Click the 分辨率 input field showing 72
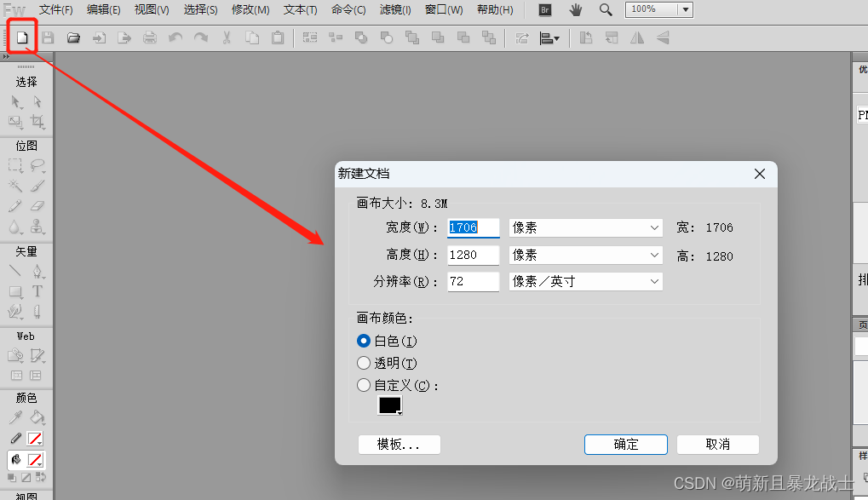This screenshot has width=868, height=500. [x=474, y=281]
